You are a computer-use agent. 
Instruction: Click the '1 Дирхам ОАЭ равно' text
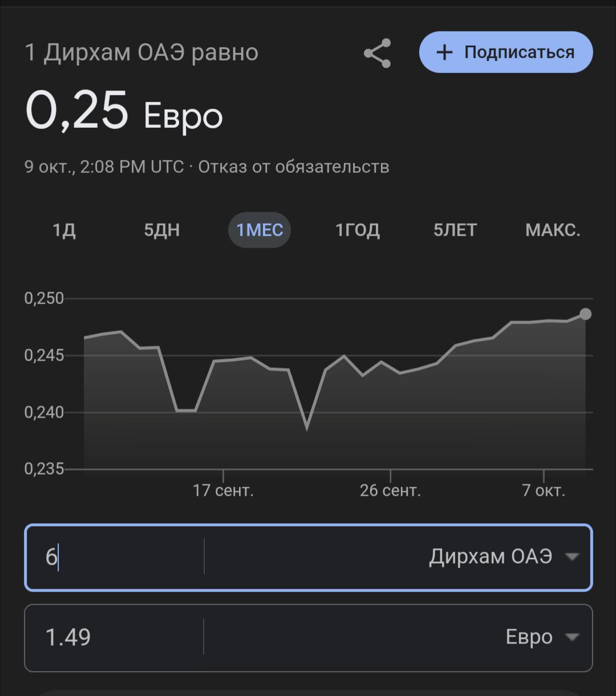tap(141, 52)
